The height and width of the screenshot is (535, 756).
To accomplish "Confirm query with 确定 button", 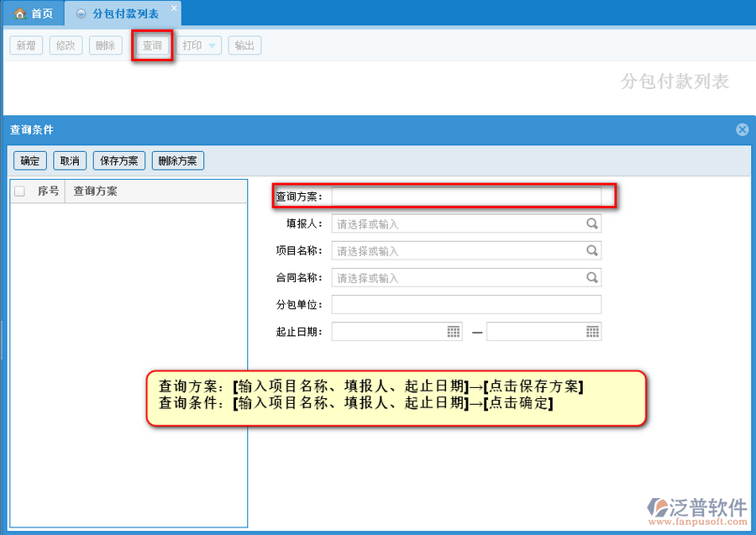I will coord(30,160).
